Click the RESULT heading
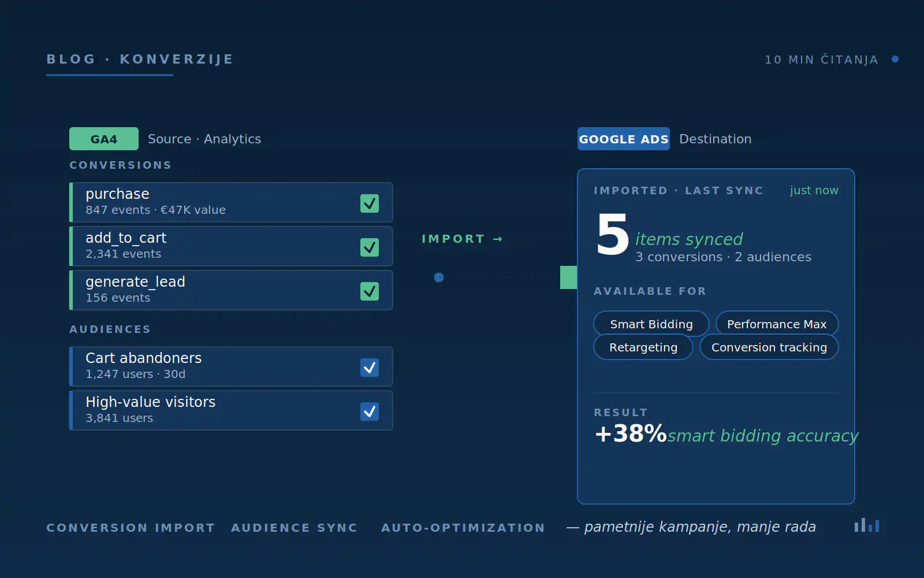Screen dimensions: 924x578 (621, 412)
